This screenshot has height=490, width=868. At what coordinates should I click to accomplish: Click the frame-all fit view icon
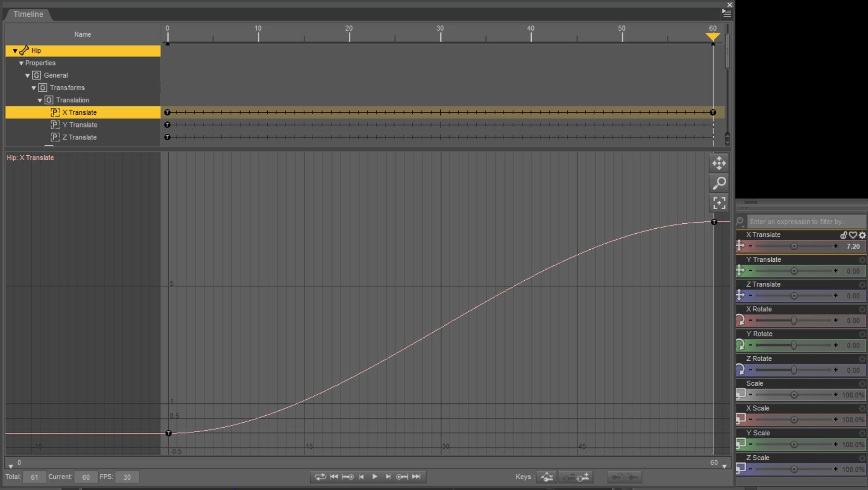pyautogui.click(x=719, y=203)
